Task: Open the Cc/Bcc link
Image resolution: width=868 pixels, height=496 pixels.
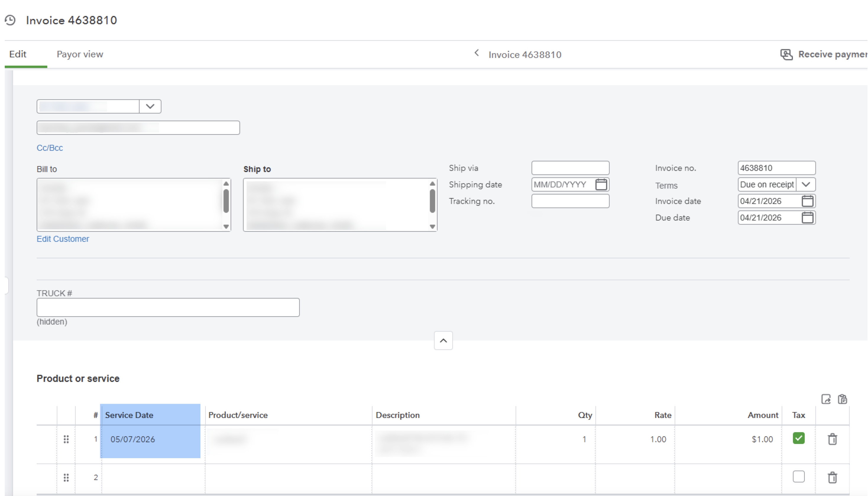Action: tap(50, 148)
